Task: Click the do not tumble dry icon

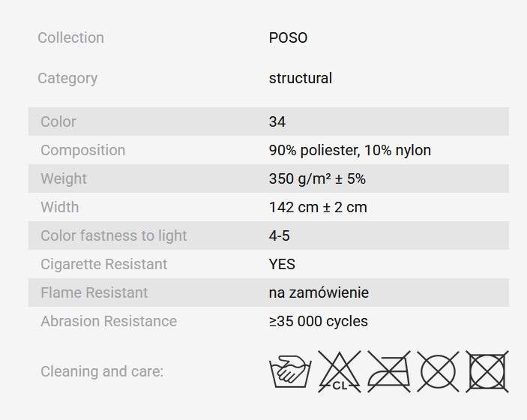Action: pyautogui.click(x=487, y=371)
